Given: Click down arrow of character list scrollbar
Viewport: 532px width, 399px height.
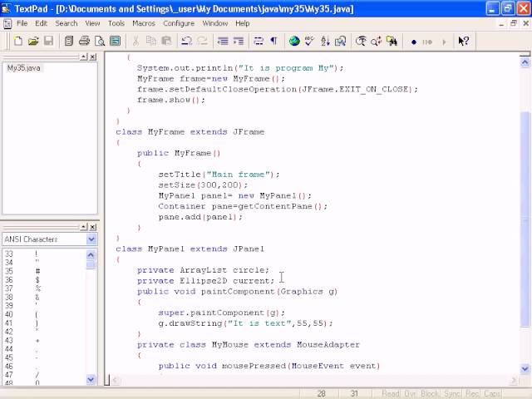Looking at the screenshot, I should [x=91, y=379].
